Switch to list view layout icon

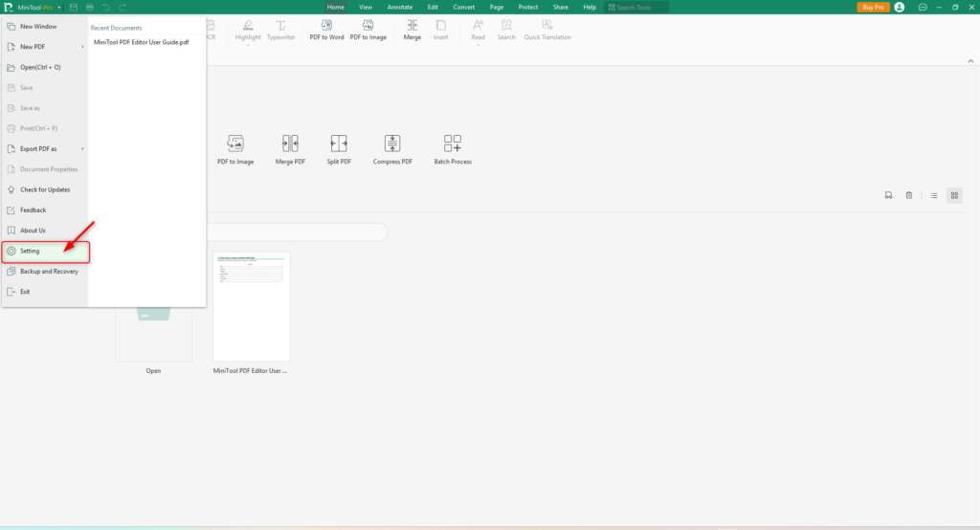[x=934, y=195]
